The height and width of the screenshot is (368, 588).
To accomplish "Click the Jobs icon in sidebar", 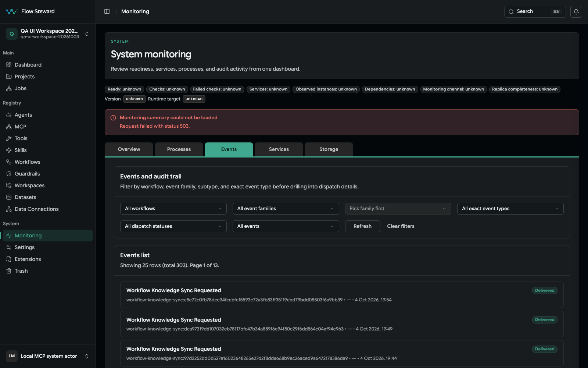I will point(9,88).
